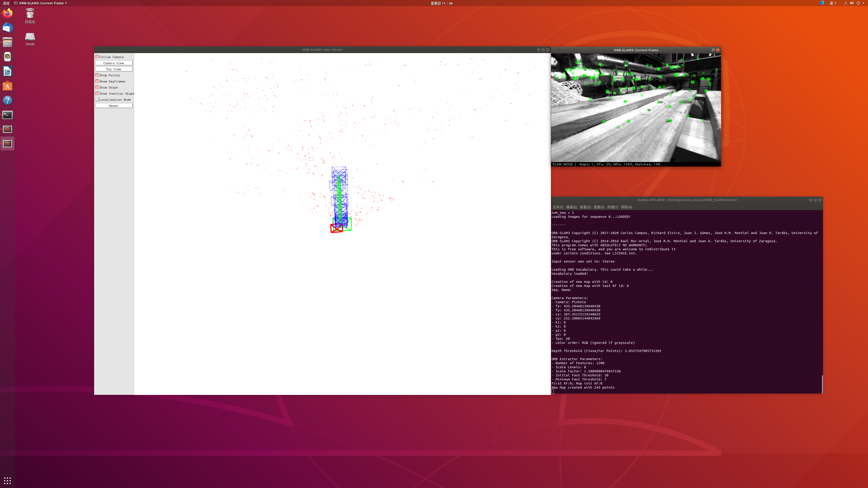This screenshot has height=488, width=868.
Task: Open the terminal 编辑(E) menu
Action: point(571,207)
